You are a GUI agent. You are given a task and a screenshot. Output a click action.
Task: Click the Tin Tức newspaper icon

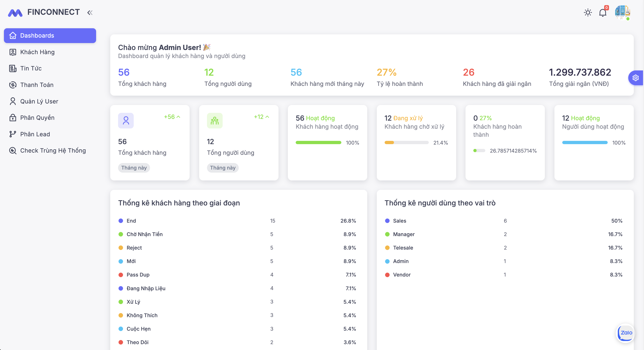point(13,68)
